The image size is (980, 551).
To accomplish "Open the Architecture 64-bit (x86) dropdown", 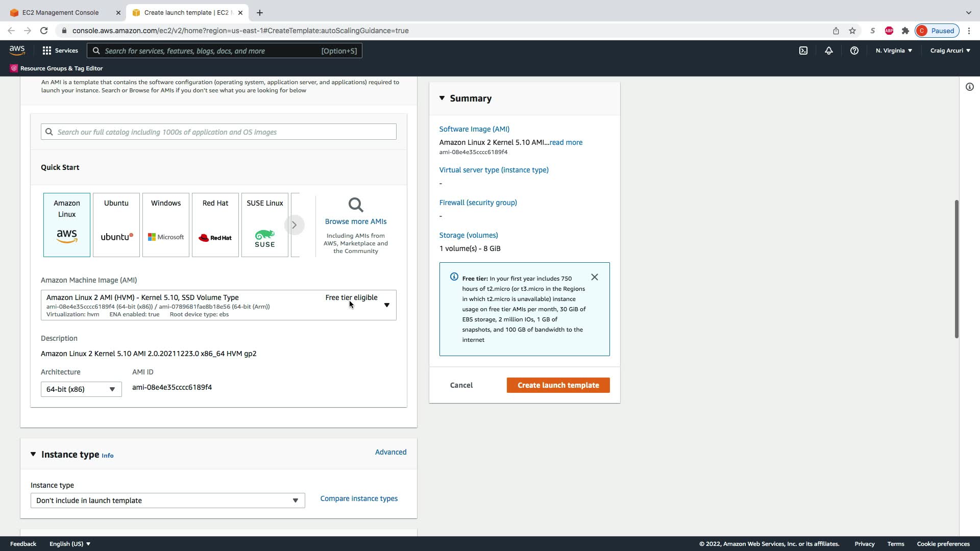I will 81,389.
